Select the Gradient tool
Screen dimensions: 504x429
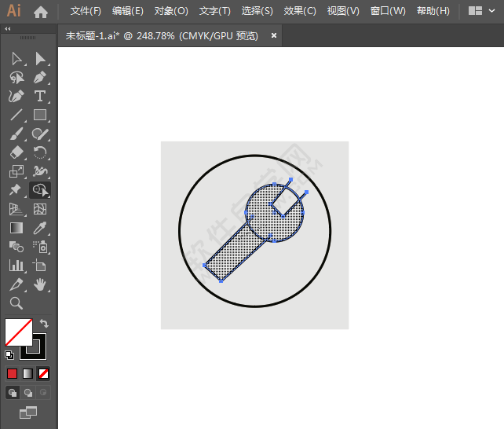(16, 228)
